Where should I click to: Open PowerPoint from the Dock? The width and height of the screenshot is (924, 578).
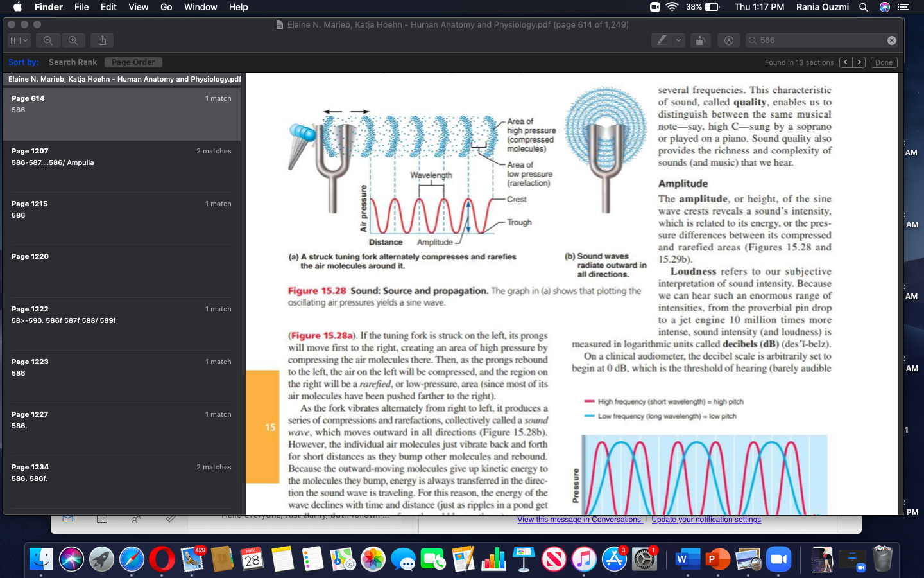[717, 559]
